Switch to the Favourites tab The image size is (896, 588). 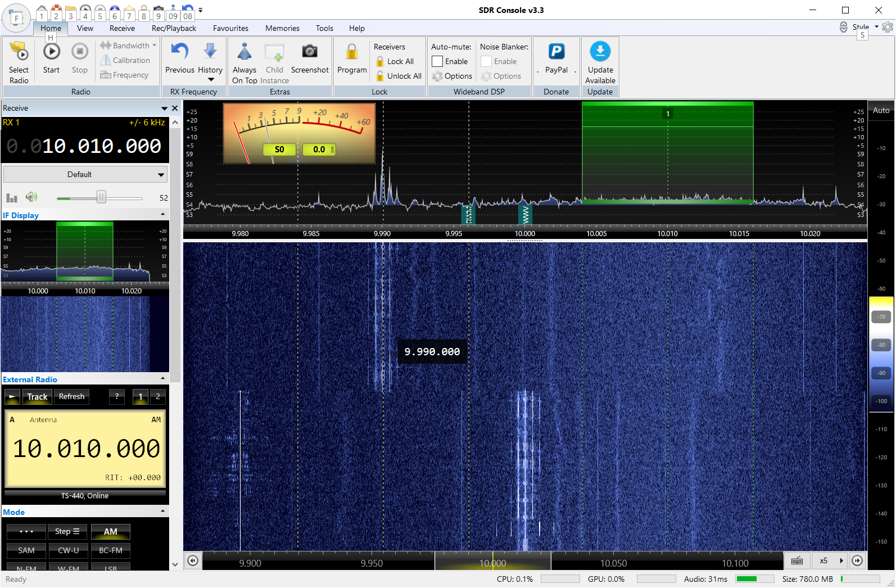[x=230, y=28]
